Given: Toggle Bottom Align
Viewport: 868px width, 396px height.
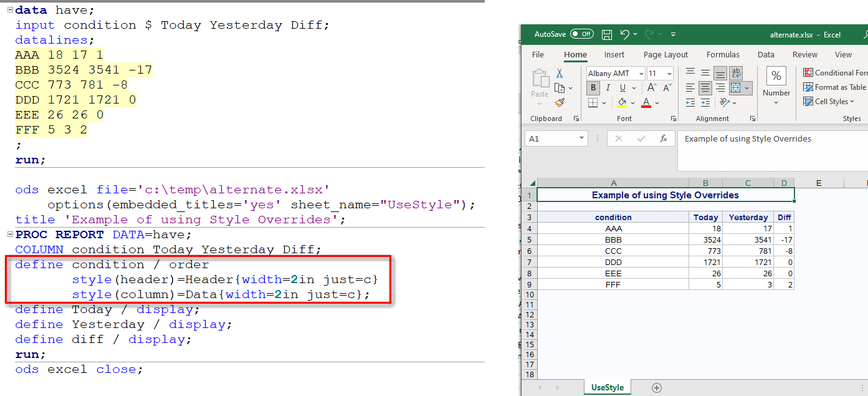Looking at the screenshot, I should pyautogui.click(x=720, y=74).
